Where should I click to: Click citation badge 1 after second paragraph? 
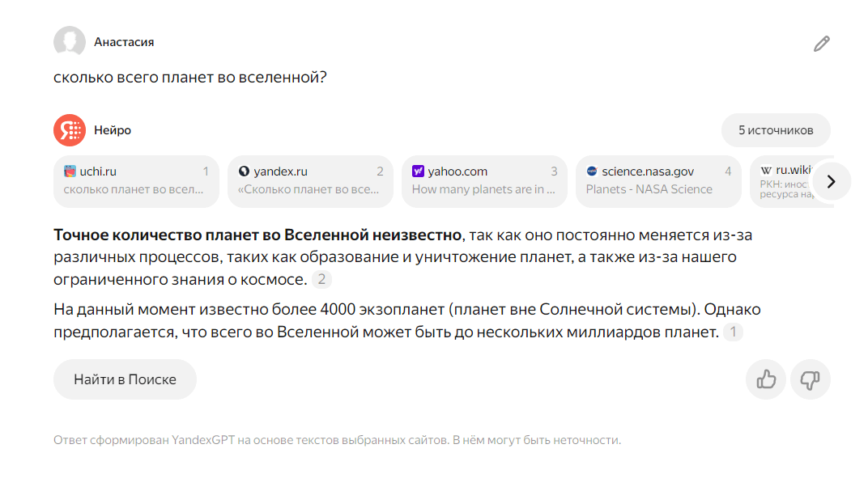[x=732, y=332]
